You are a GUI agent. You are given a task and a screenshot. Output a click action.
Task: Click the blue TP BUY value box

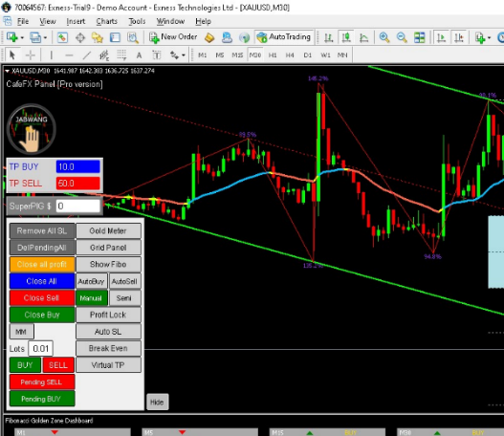(77, 166)
